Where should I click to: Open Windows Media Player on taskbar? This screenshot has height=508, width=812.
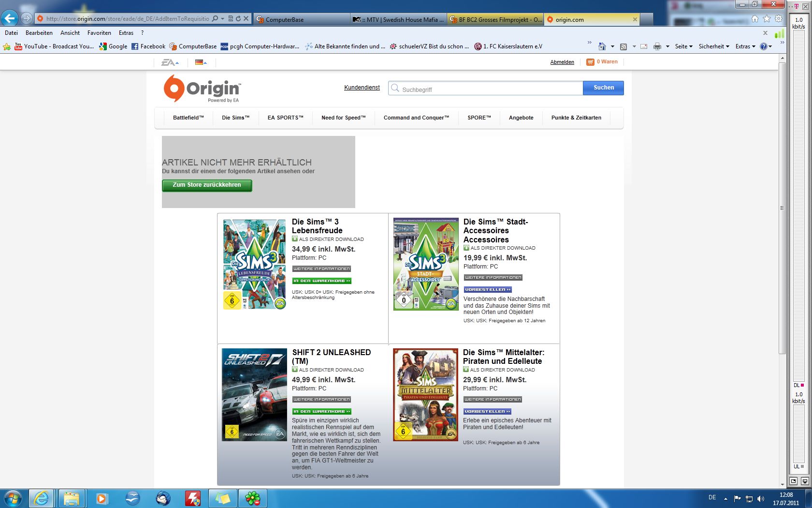pos(101,498)
